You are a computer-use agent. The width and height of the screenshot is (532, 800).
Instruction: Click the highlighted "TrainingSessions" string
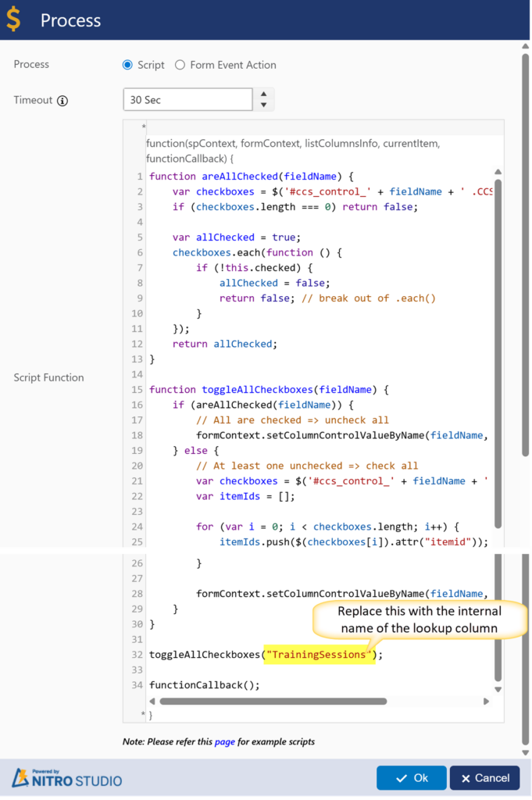(x=319, y=655)
